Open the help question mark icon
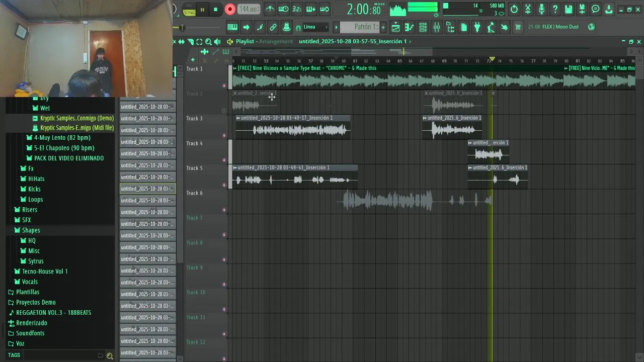This screenshot has width=644, height=362. coord(555,9)
